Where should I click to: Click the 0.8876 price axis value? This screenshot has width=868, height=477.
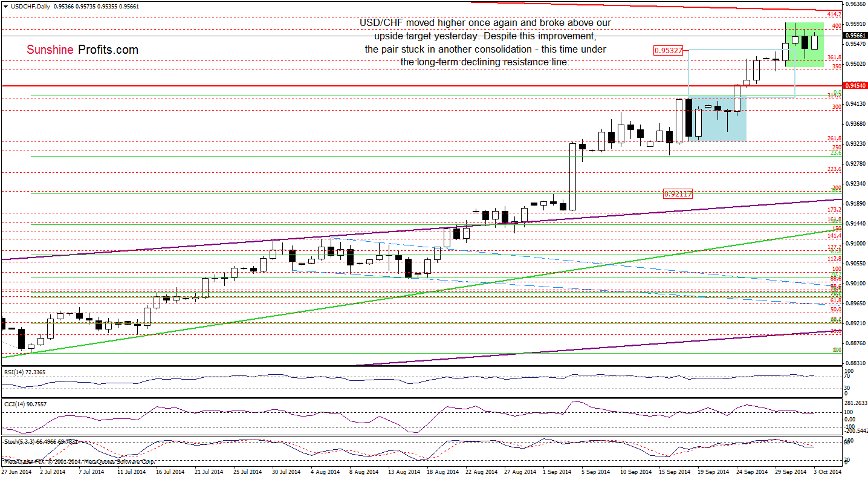(854, 343)
